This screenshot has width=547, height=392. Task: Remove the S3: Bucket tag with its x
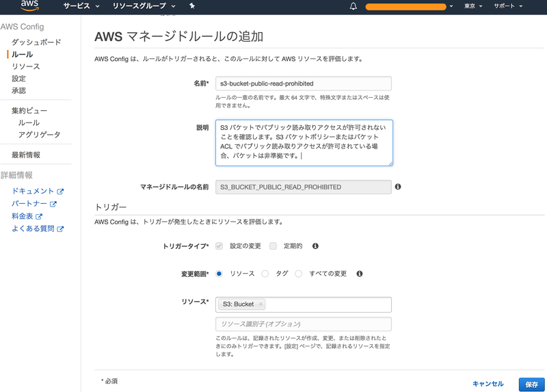coord(261,304)
